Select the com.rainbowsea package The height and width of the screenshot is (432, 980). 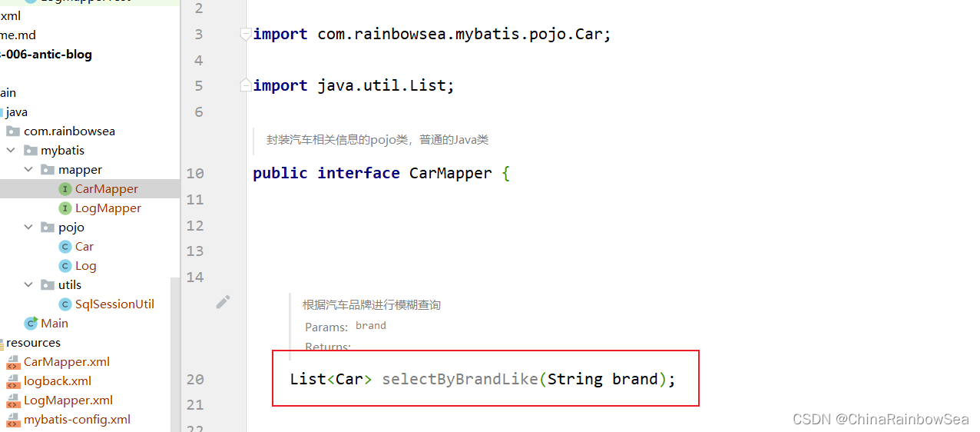tap(69, 131)
